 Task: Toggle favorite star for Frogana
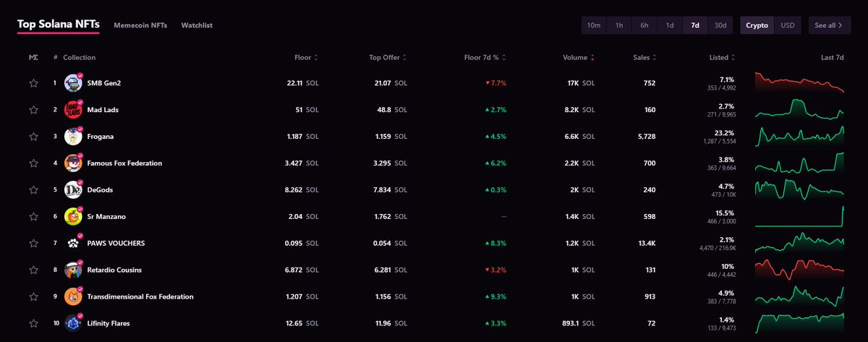[33, 137]
